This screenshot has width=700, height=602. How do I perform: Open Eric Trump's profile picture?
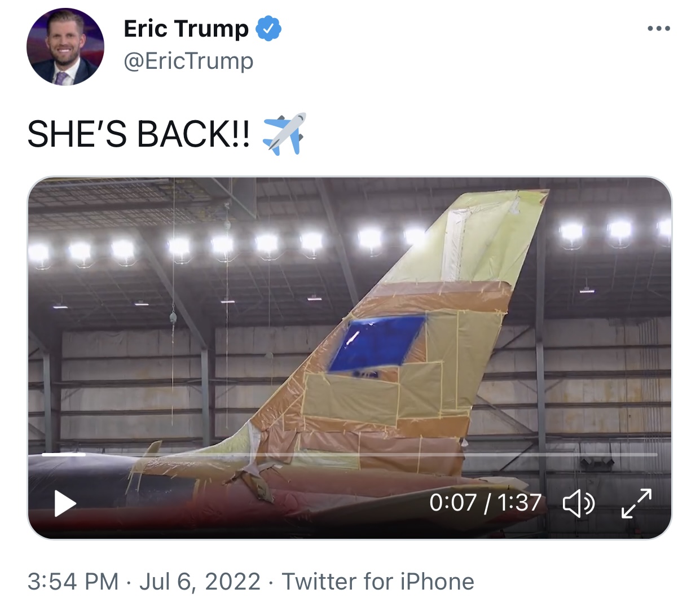pyautogui.click(x=65, y=46)
